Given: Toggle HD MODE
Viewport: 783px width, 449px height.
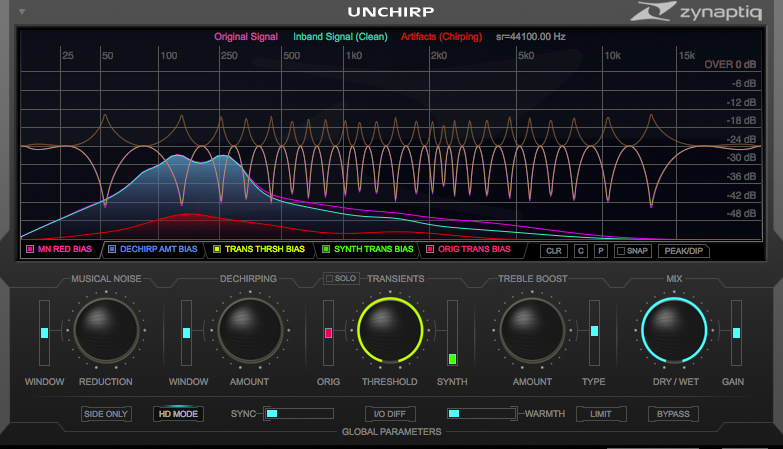Looking at the screenshot, I should coord(178,413).
